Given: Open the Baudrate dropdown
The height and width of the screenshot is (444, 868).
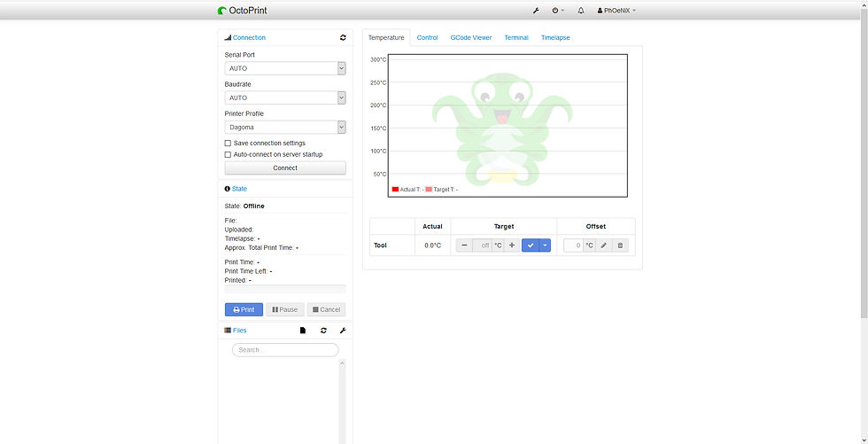Looking at the screenshot, I should coord(285,97).
